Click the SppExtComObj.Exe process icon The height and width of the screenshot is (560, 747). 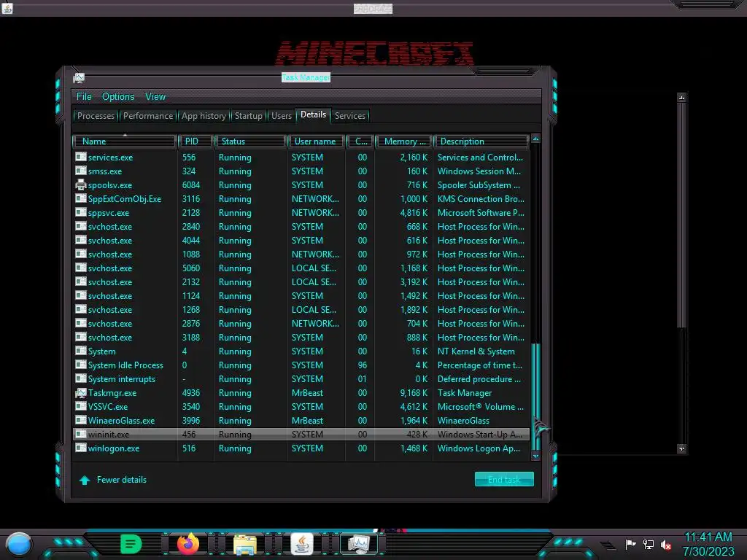coord(80,198)
